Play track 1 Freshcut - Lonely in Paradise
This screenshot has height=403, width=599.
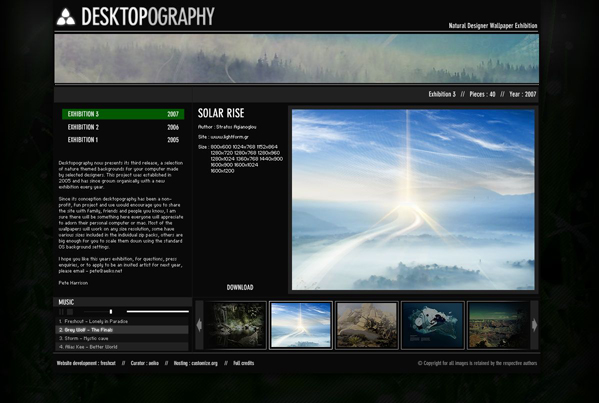tap(122, 321)
